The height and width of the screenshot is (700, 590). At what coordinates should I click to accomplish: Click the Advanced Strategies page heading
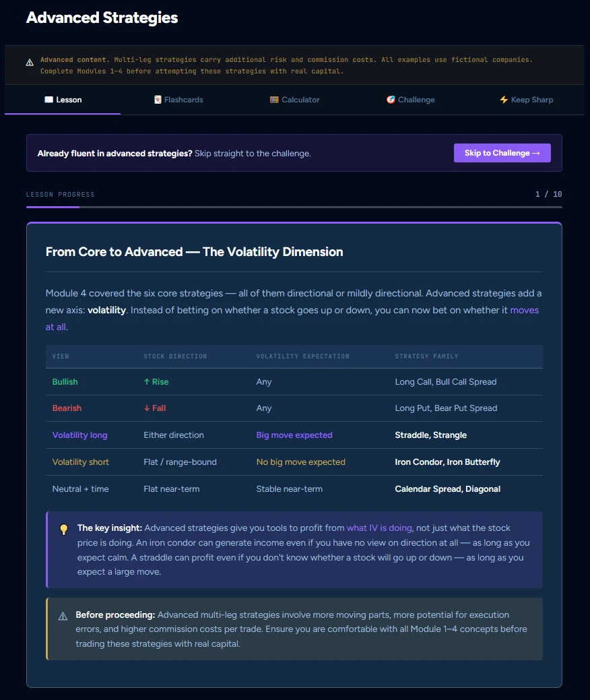pos(102,18)
